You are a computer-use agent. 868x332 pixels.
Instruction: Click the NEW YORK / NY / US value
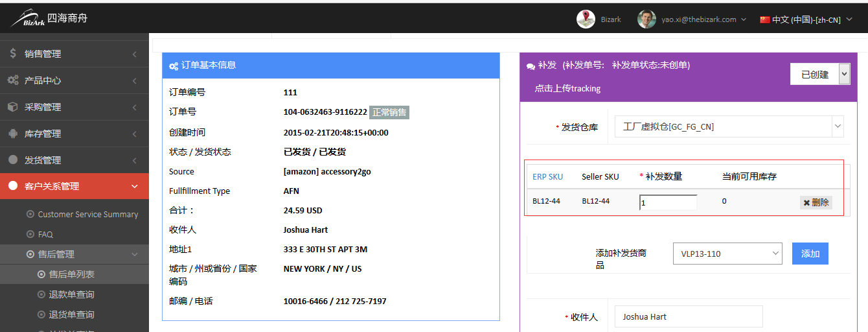point(323,268)
